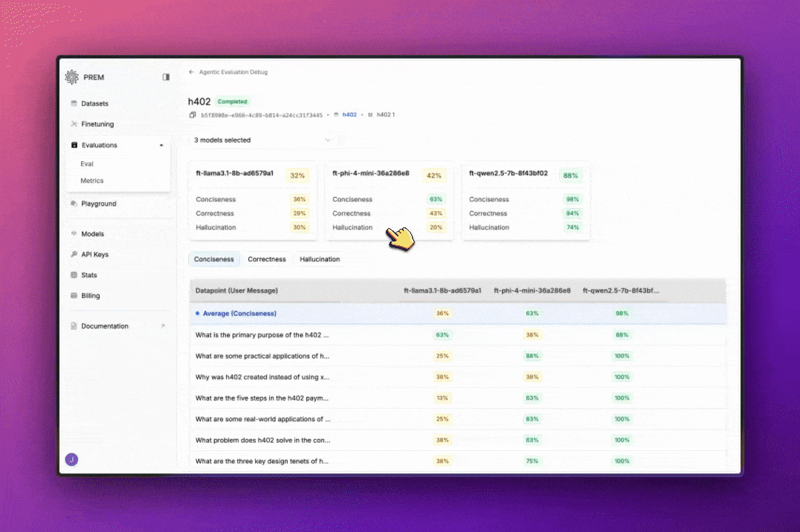Click the 13% cell in five steps row

click(x=442, y=398)
